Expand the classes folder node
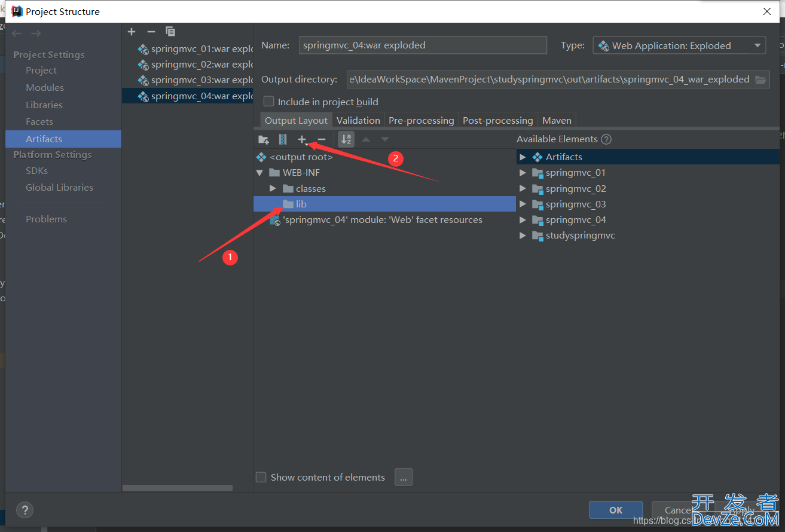The width and height of the screenshot is (785, 532). (273, 188)
